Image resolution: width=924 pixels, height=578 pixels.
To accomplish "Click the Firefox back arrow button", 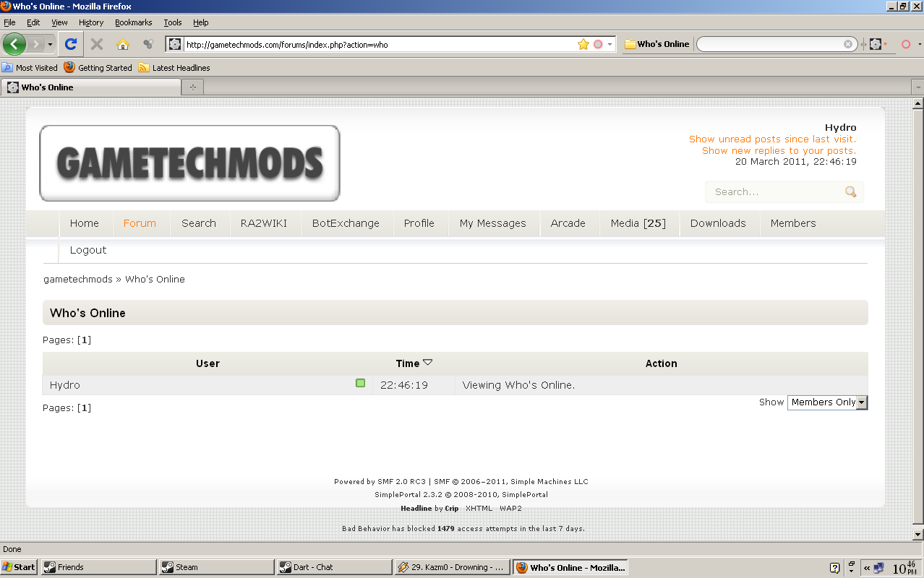I will coord(14,44).
